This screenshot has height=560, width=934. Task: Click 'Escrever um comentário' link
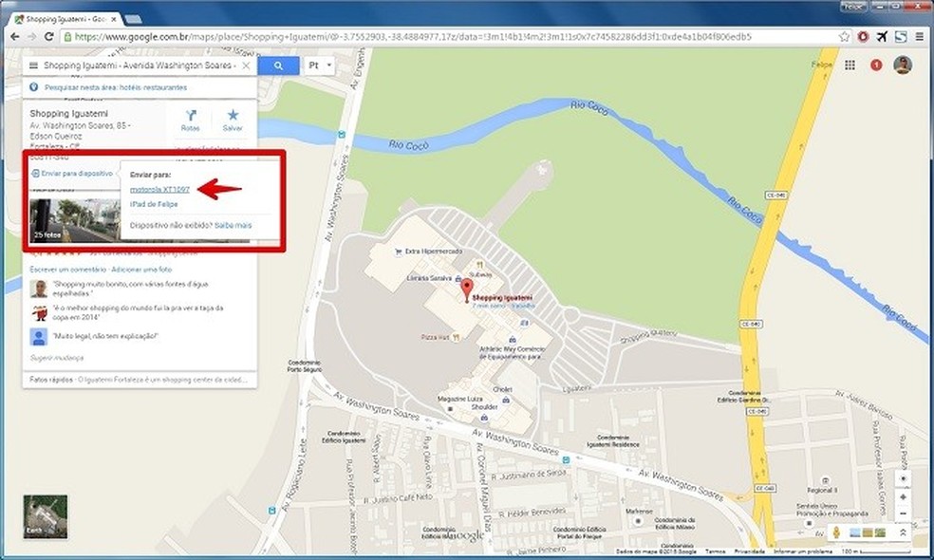pyautogui.click(x=68, y=270)
